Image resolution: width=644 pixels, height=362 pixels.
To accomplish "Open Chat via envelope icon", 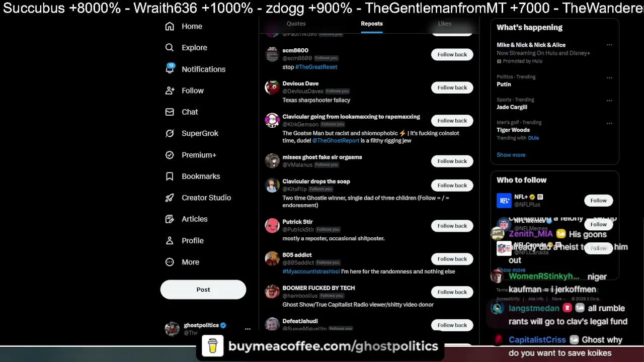I will 170,112.
